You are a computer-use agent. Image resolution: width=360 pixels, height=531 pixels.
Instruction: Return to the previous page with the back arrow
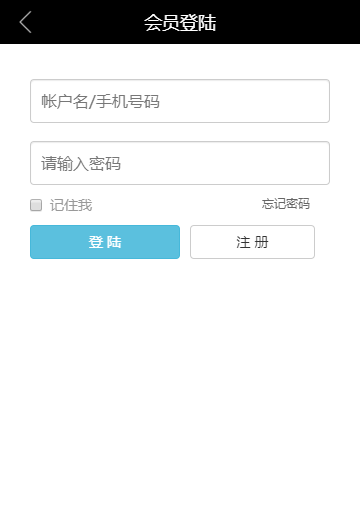point(25,22)
